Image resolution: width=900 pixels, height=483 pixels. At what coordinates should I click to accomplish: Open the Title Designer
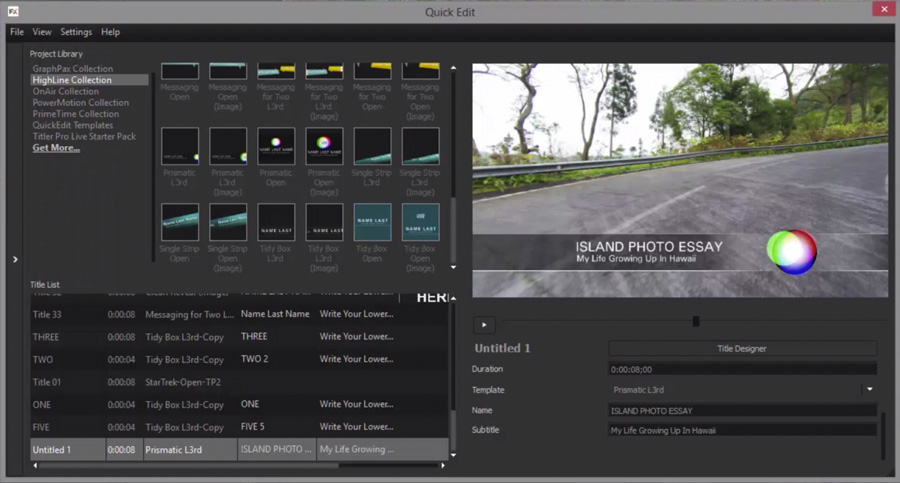coord(742,349)
